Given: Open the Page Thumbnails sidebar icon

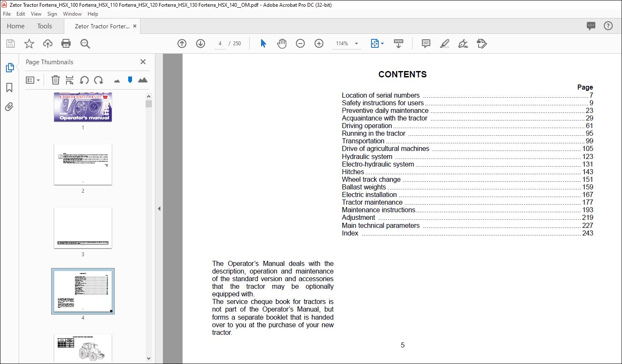Looking at the screenshot, I should point(9,68).
